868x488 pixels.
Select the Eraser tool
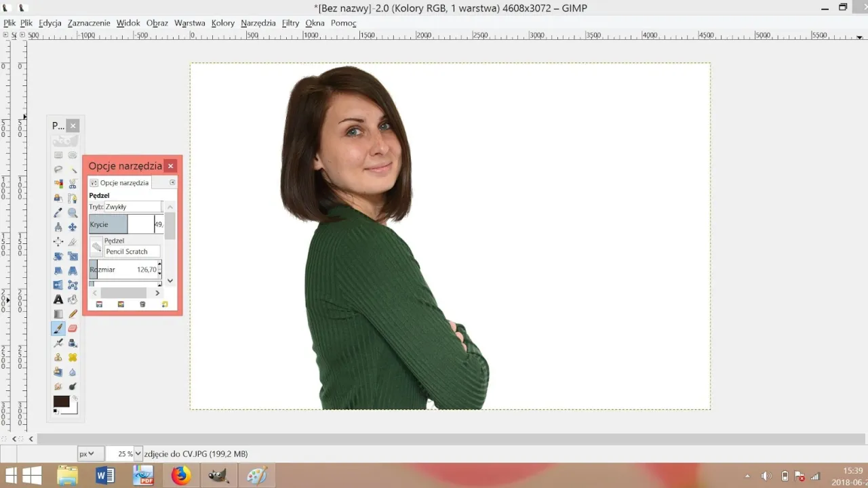coord(73,328)
